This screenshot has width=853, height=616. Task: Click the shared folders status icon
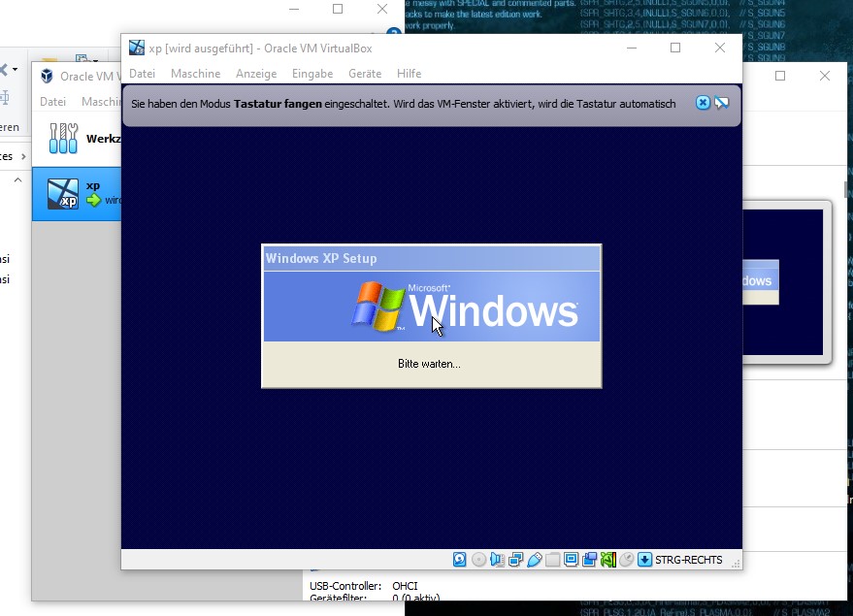(552, 560)
